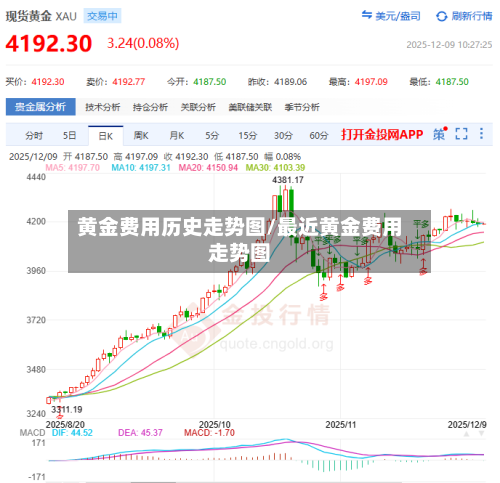Select the 分时 chart period
The height and width of the screenshot is (483, 500).
(34, 136)
